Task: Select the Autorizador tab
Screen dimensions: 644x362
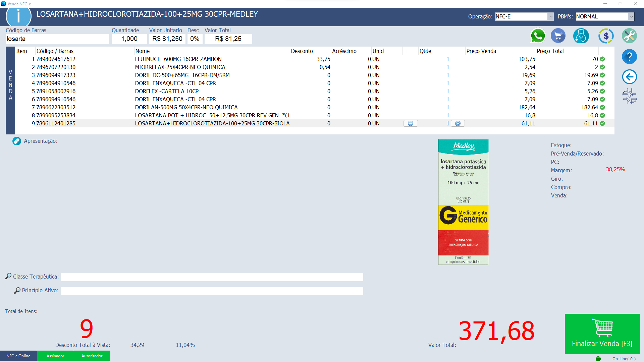Action: point(92,356)
